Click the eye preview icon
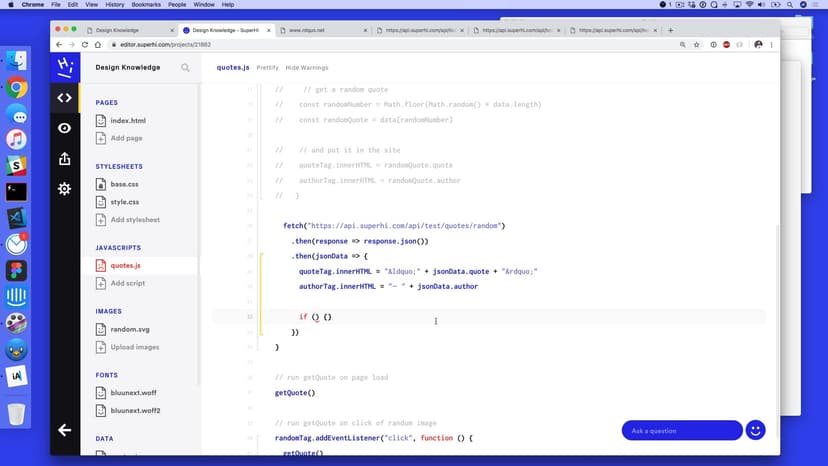The height and width of the screenshot is (466, 828). pyautogui.click(x=65, y=128)
